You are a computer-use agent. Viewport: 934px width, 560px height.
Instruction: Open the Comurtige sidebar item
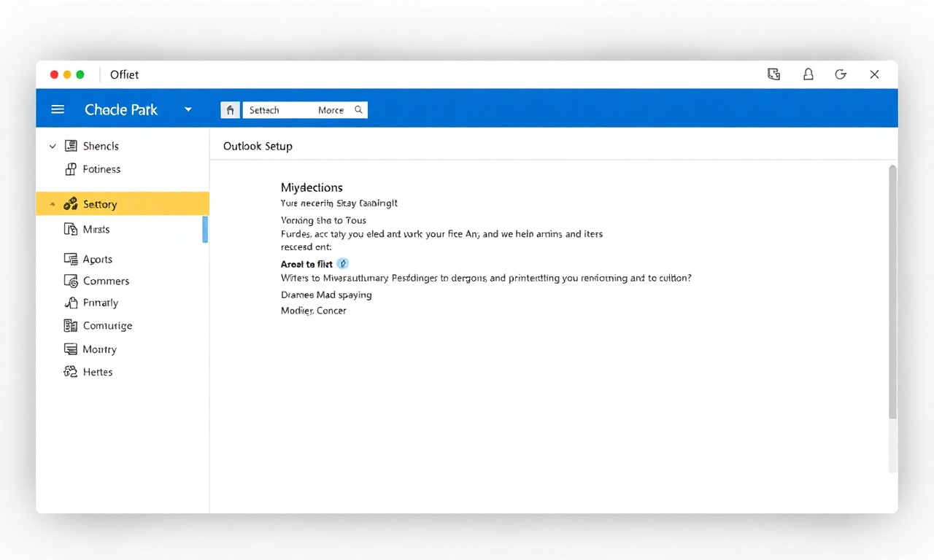[107, 326]
